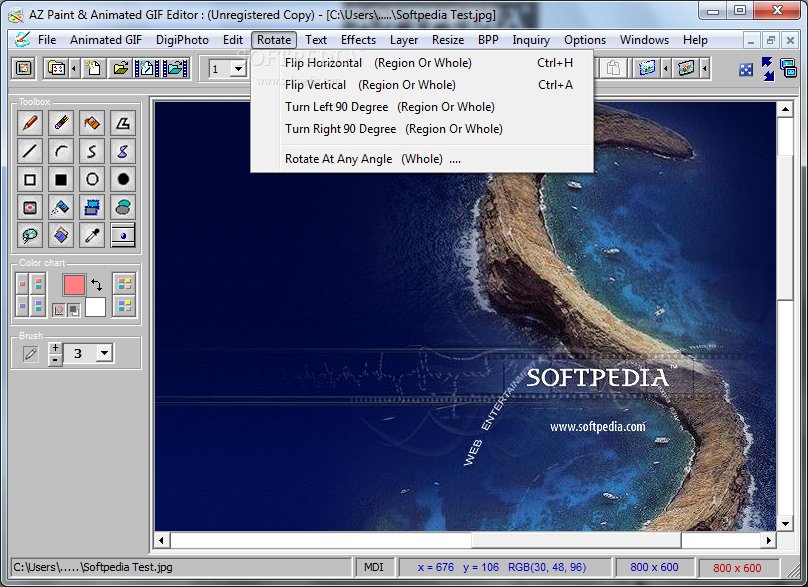The image size is (808, 587).
Task: Select the rectangular region copy tool
Action: point(92,207)
